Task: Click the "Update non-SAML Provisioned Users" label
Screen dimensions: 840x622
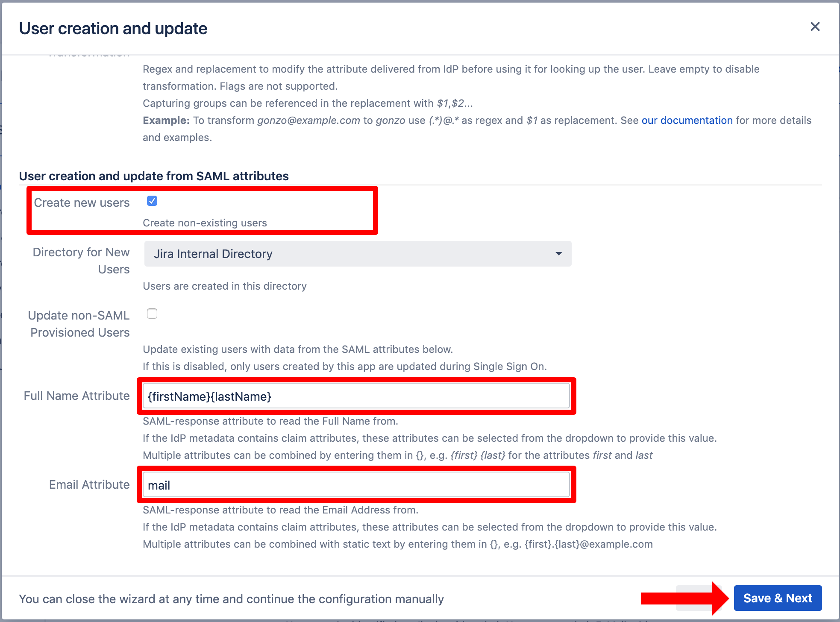Action: (x=79, y=324)
